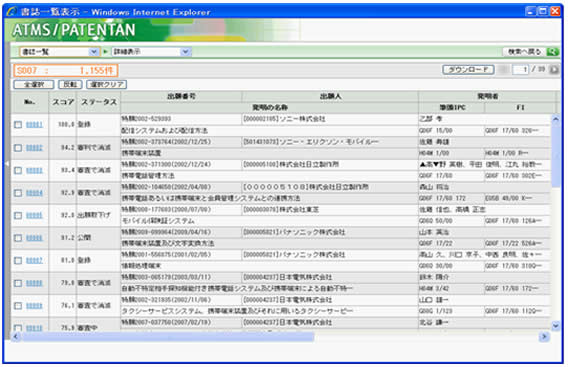Click applicant ソニー・エリクソン・モバイル in row 00002

(x=311, y=142)
